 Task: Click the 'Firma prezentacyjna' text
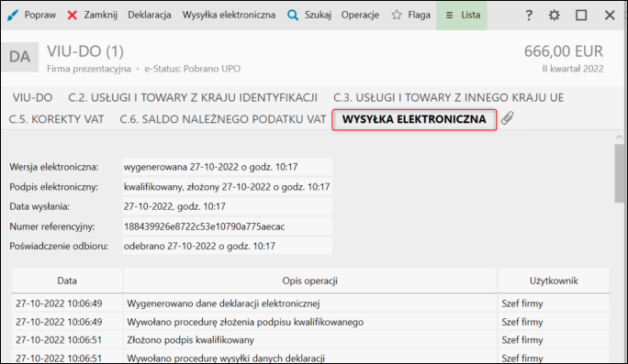(x=89, y=69)
